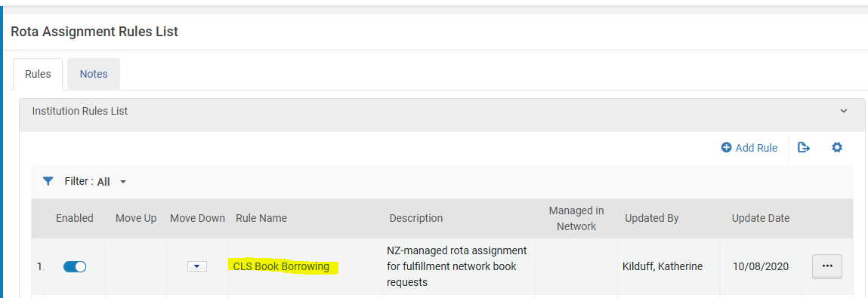868x298 pixels.
Task: Select the Rules tab
Action: click(x=39, y=74)
